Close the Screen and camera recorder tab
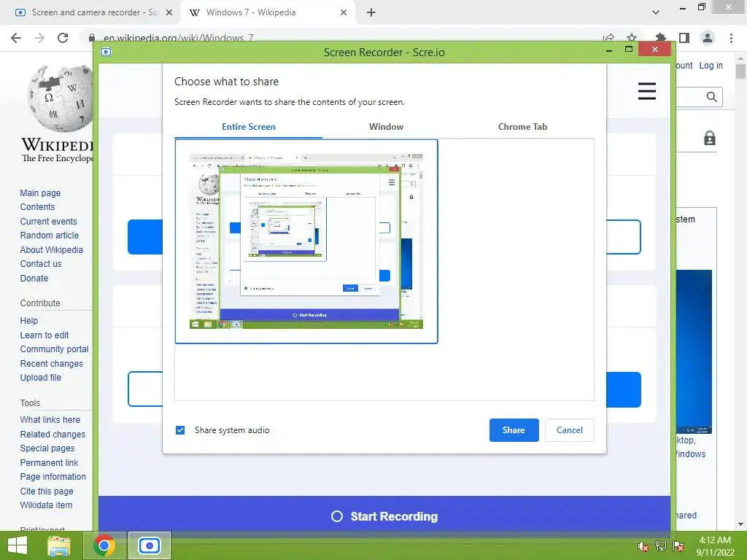747x560 pixels. [169, 12]
